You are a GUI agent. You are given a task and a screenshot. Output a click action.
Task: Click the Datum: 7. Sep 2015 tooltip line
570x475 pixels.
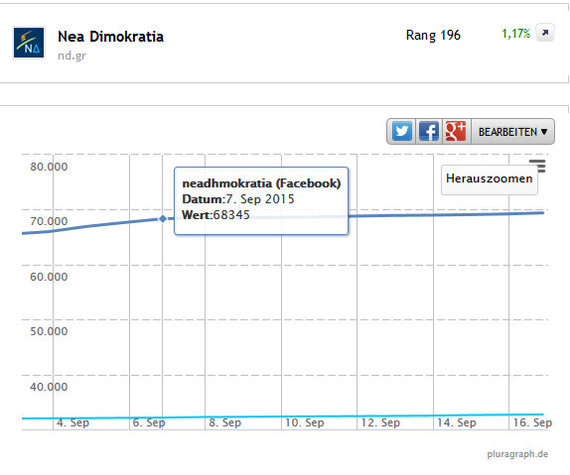tap(238, 199)
